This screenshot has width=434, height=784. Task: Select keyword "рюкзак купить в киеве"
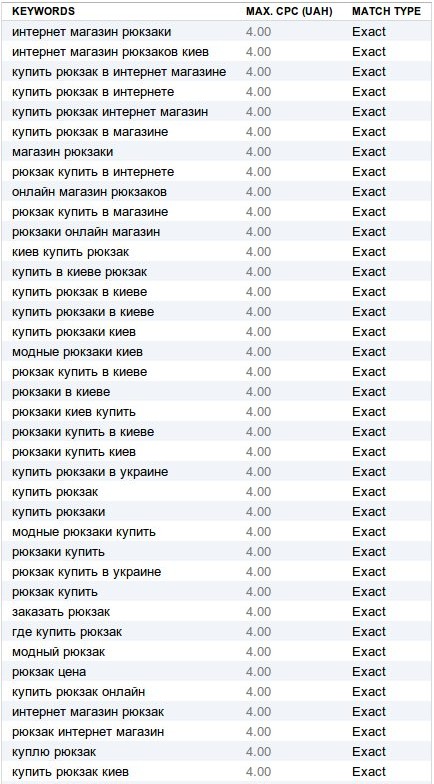click(80, 372)
